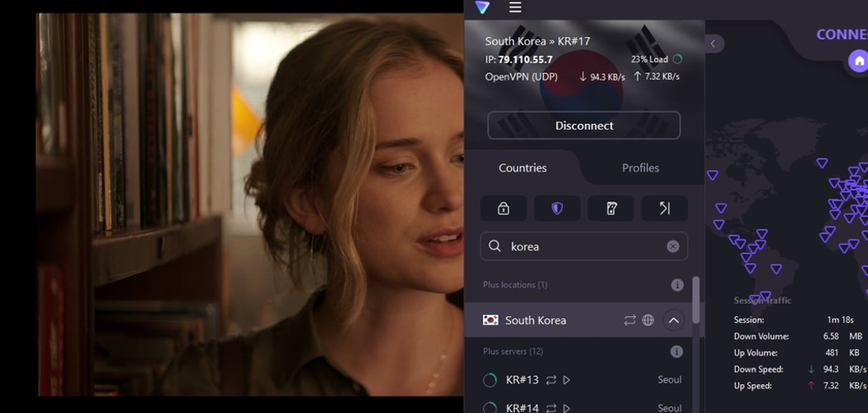
Task: Toggle Secure Core lock feature
Action: [503, 209]
